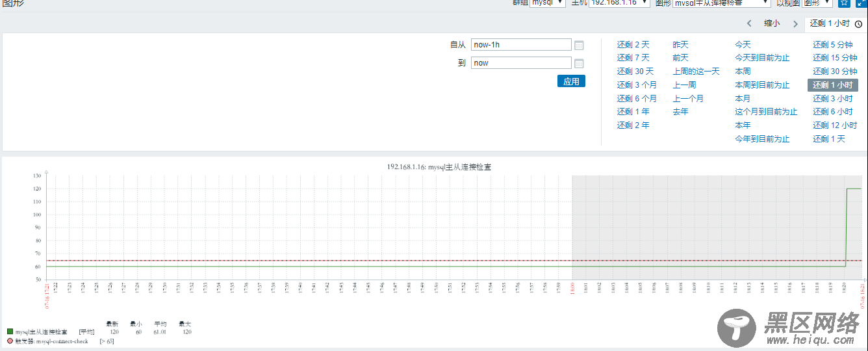Select 还剩 2 年 time range

tap(633, 125)
